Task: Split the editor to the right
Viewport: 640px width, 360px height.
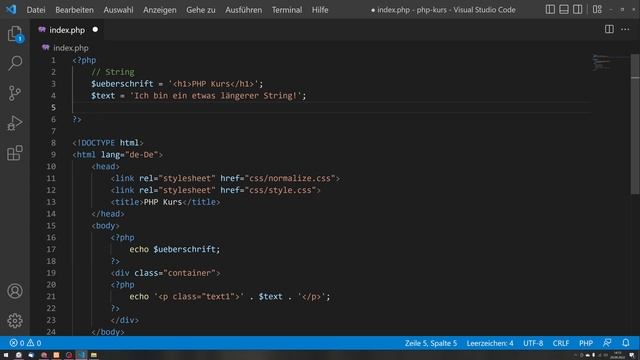Action: 609,29
